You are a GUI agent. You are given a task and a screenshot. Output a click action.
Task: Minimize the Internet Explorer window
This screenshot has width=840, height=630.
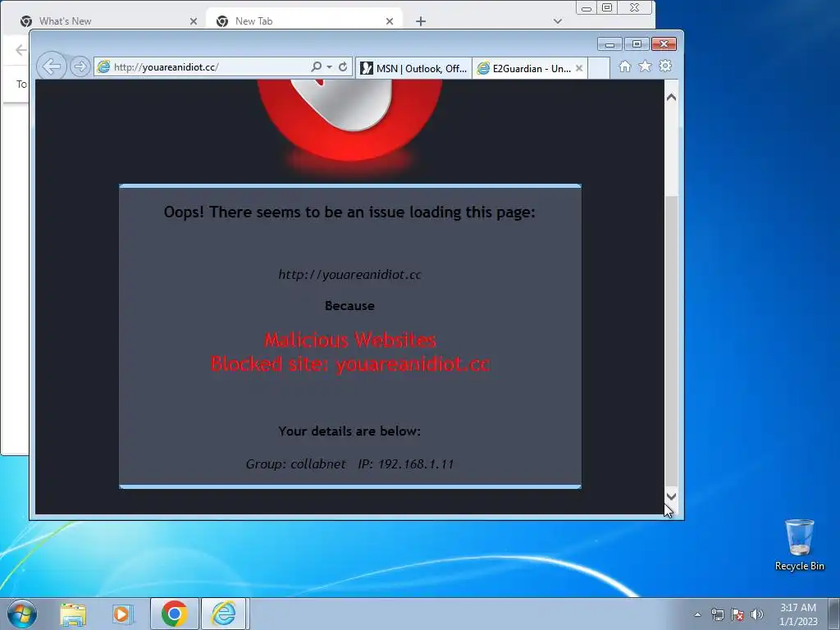click(609, 44)
